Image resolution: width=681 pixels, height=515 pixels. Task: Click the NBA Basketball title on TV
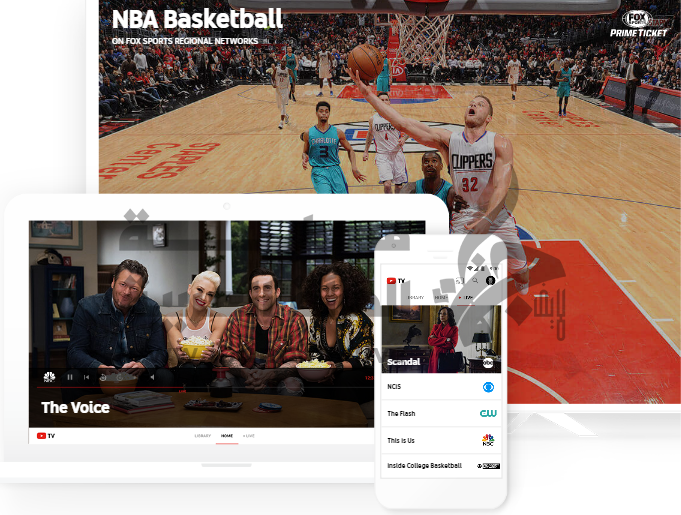coord(197,19)
